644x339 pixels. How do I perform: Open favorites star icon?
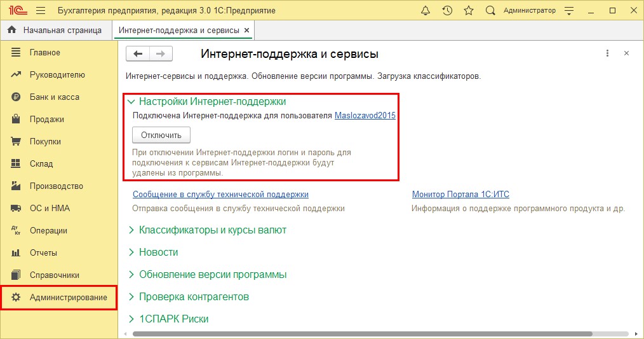pos(469,11)
